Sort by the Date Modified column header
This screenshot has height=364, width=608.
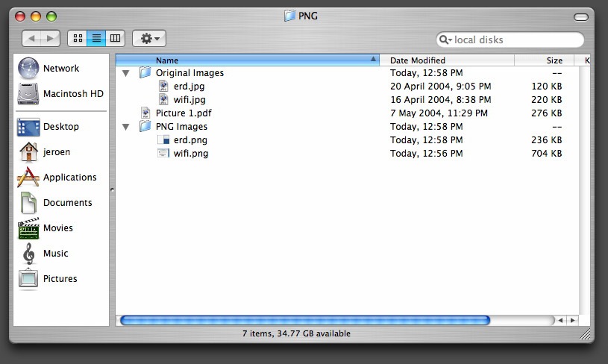point(447,60)
